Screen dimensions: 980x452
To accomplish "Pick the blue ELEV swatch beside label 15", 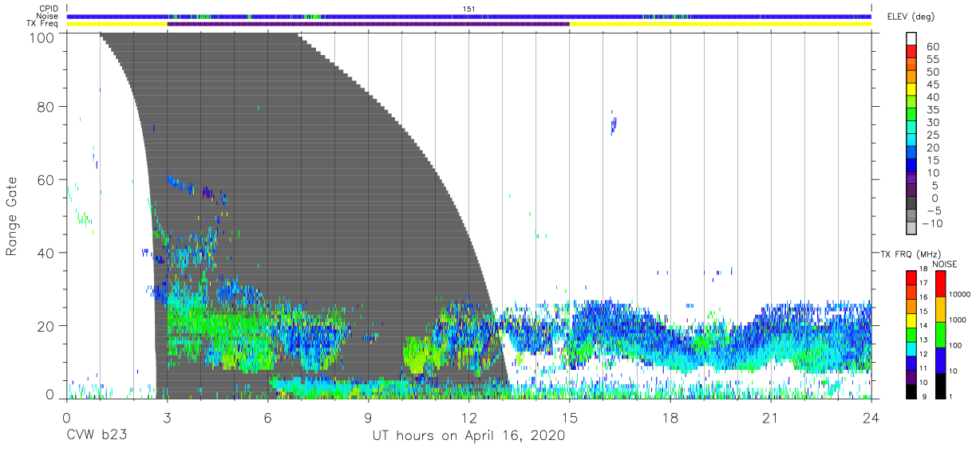I will tap(911, 165).
